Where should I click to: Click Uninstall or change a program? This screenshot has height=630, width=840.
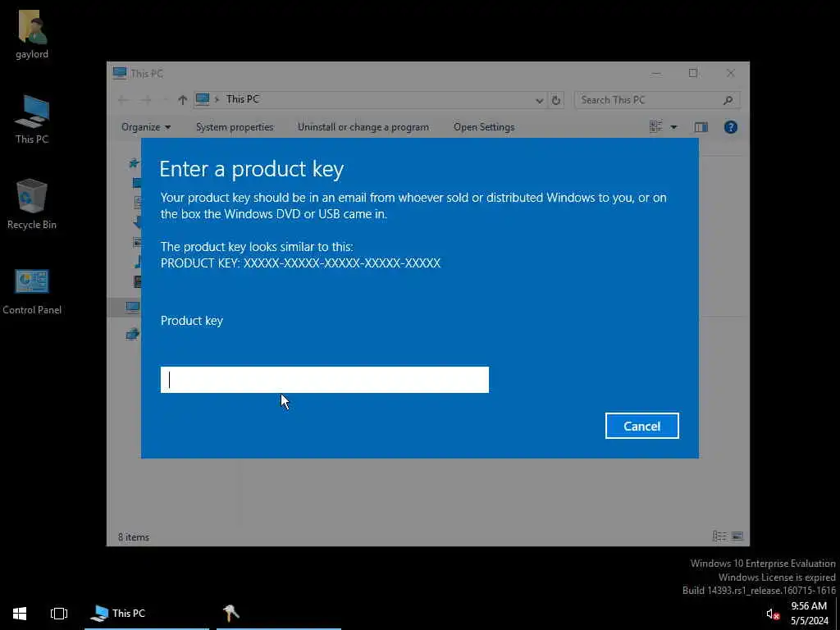(x=363, y=127)
